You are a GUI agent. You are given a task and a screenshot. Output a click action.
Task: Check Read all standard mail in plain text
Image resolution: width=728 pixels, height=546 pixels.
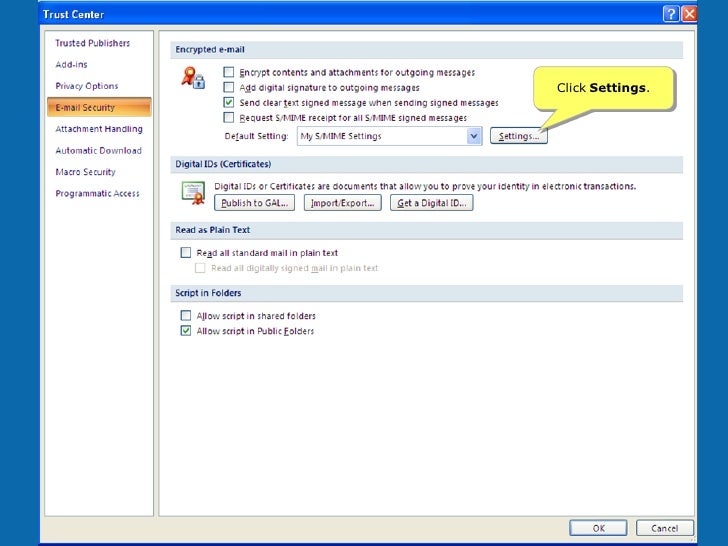click(186, 253)
